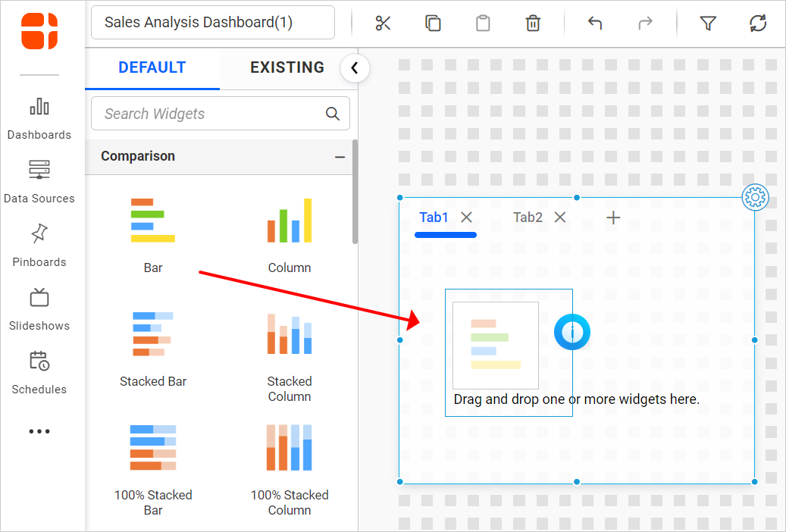The height and width of the screenshot is (532, 786).
Task: Select the Cut tool in the toolbar
Action: click(x=383, y=23)
